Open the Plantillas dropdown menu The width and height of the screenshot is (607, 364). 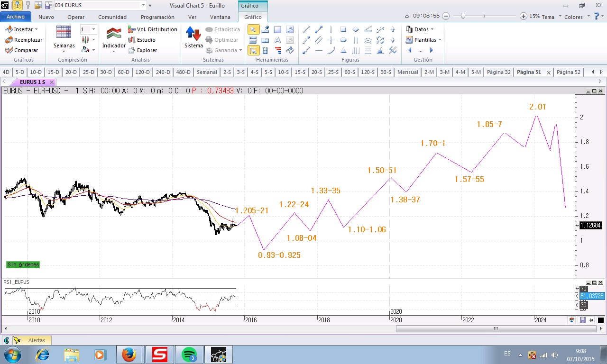(x=423, y=40)
